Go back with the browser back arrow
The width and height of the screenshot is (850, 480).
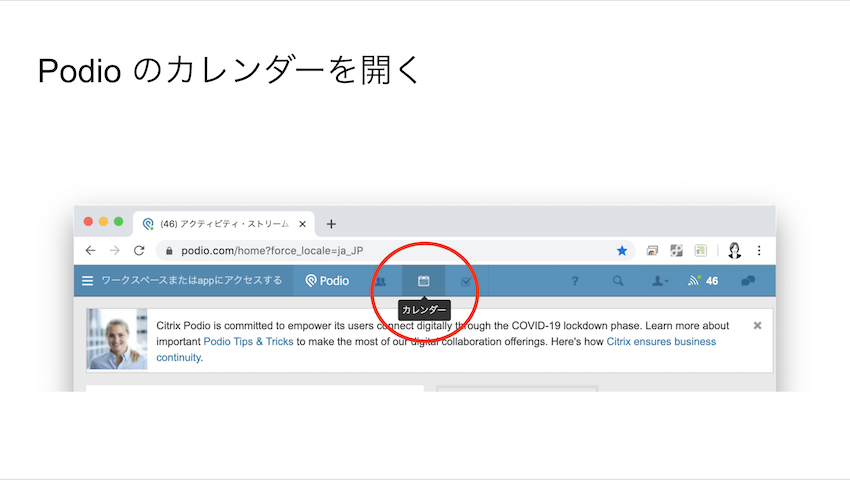[x=90, y=250]
